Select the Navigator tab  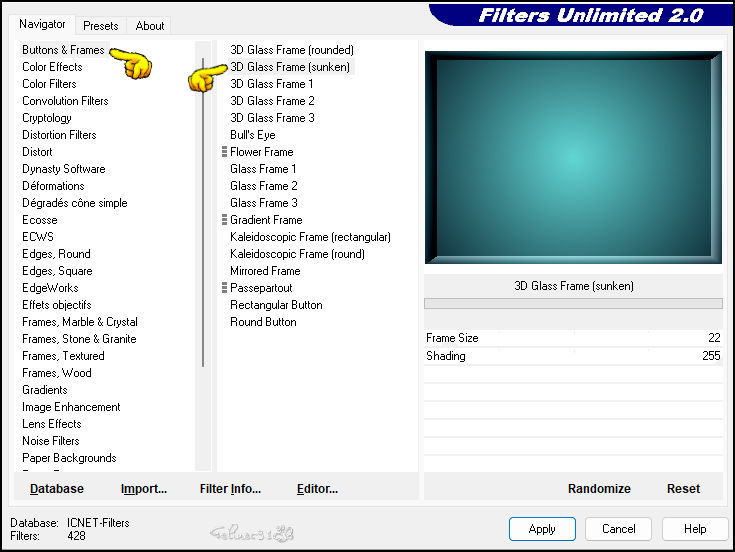click(x=43, y=24)
